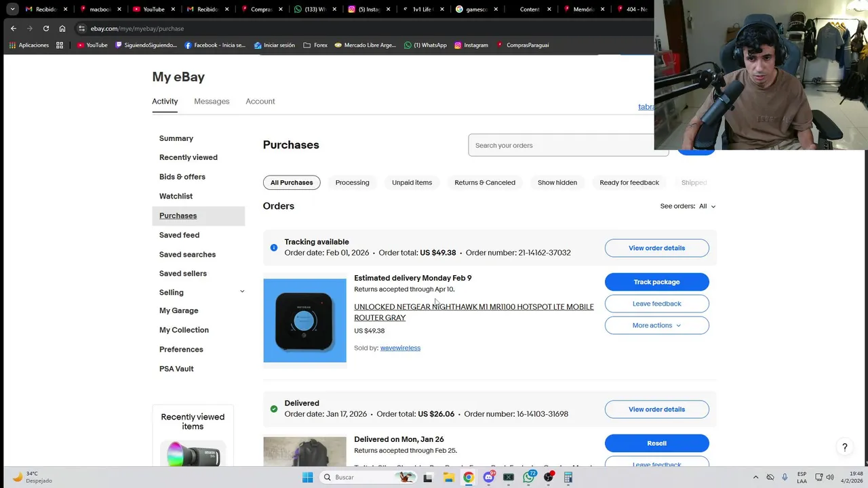Open Bids & offers in the sidebar
Viewport: 868px width, 488px height.
pos(182,177)
